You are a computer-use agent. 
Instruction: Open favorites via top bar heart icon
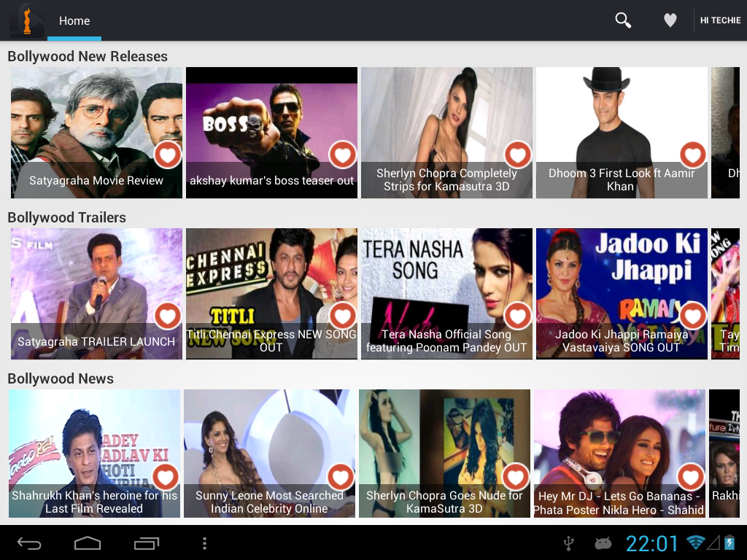point(670,20)
